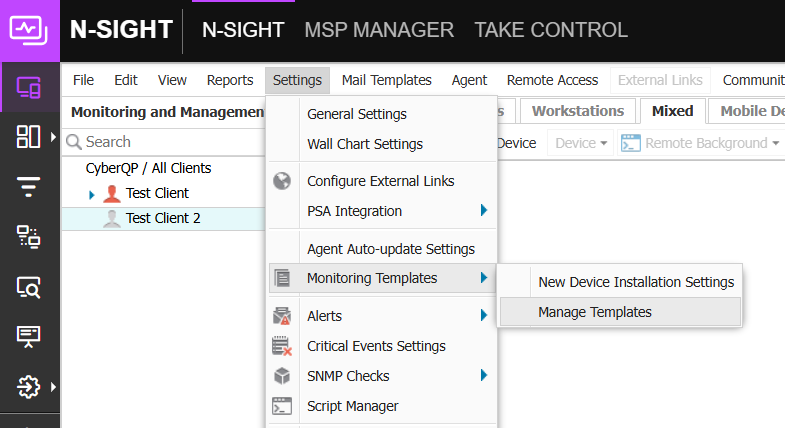This screenshot has width=785, height=428.
Task: Open the filter sidebar icon
Action: coord(29,187)
